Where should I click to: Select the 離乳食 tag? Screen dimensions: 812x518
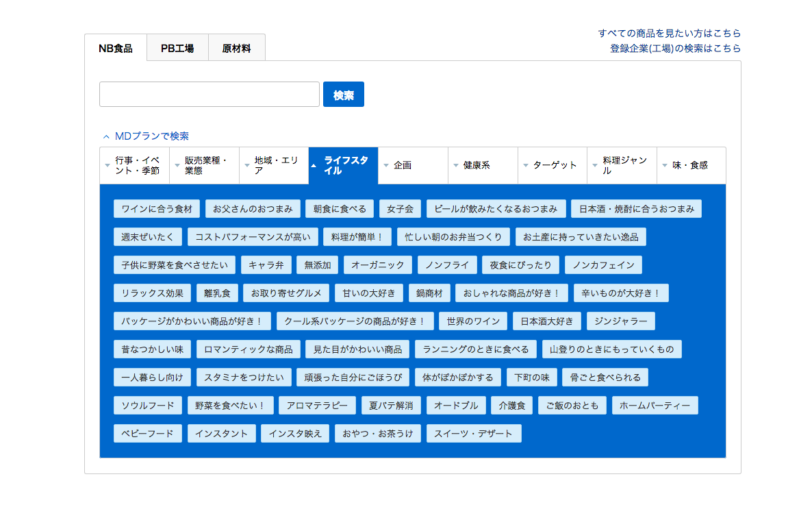[x=217, y=293]
